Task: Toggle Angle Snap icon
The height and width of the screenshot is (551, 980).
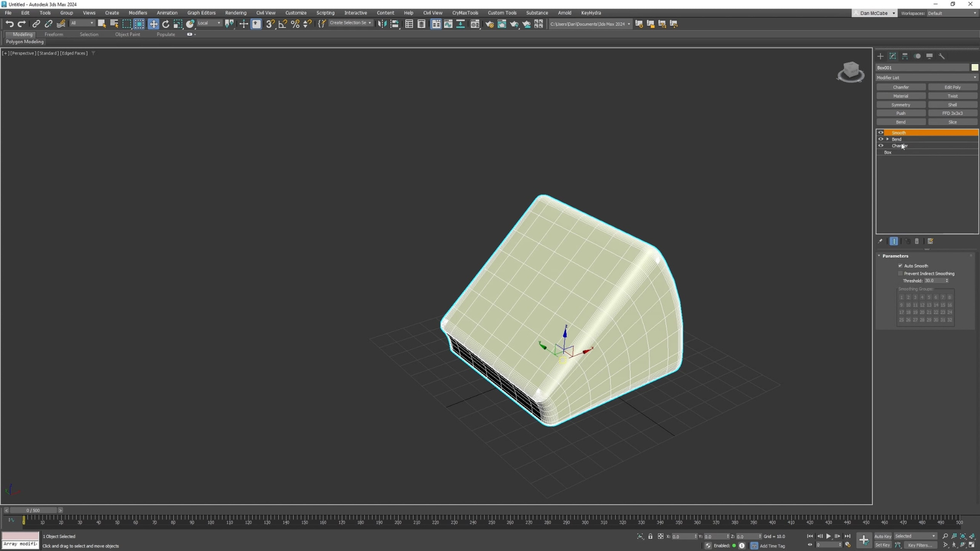Action: coord(282,24)
